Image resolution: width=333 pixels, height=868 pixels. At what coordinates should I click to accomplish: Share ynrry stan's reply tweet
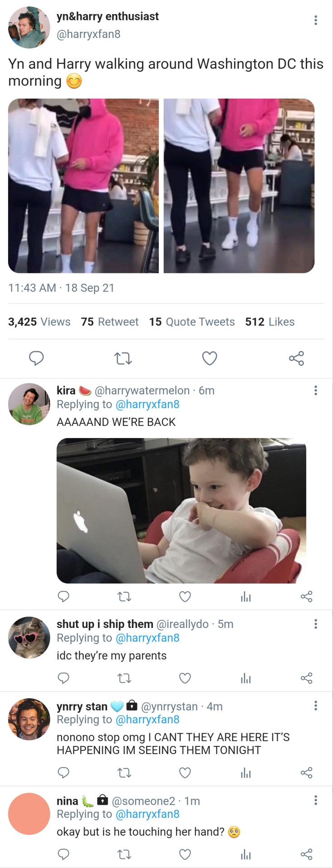click(x=306, y=773)
